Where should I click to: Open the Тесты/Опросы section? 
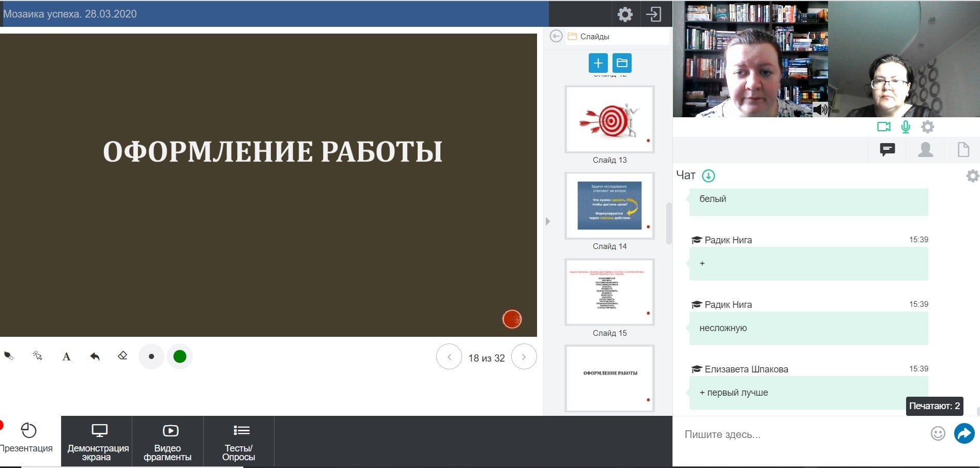(x=238, y=442)
